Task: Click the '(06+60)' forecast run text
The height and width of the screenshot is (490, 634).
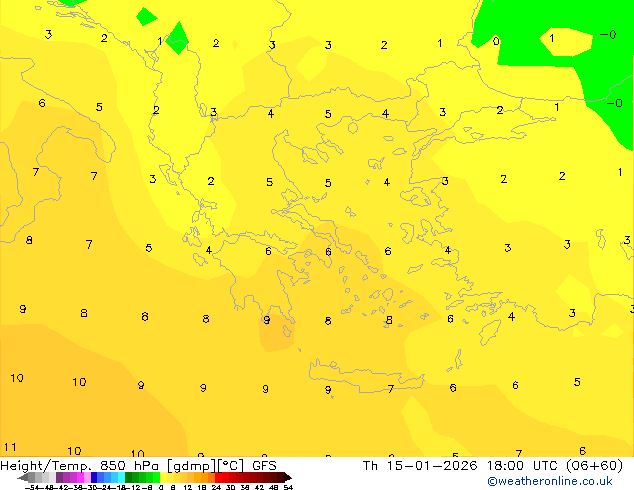Action: click(x=594, y=466)
